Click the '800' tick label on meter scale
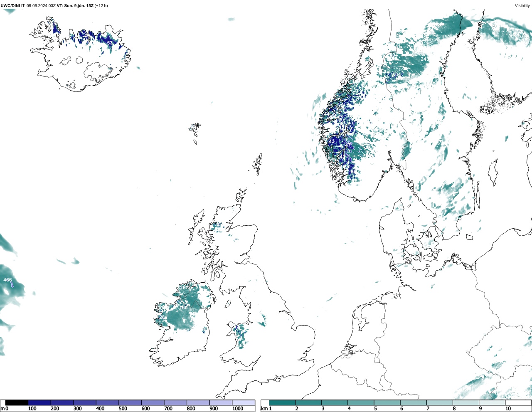This screenshot has width=532, height=412. pyautogui.click(x=191, y=409)
